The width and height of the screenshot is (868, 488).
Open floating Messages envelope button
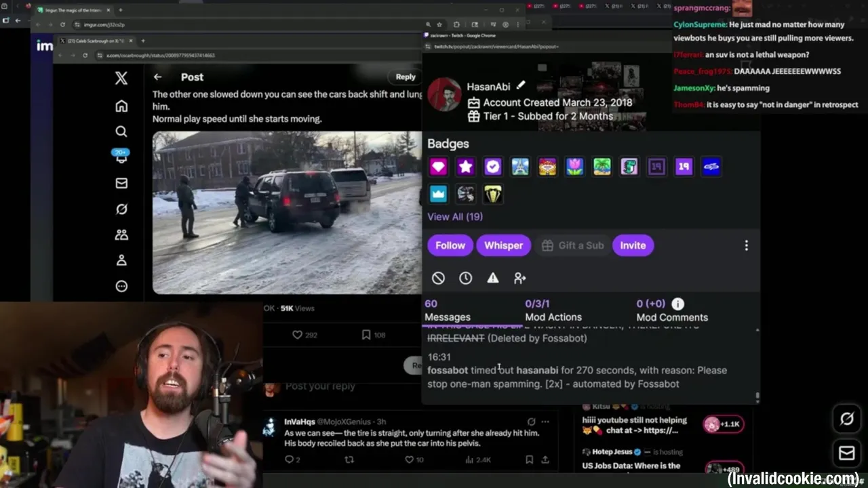[x=847, y=453]
